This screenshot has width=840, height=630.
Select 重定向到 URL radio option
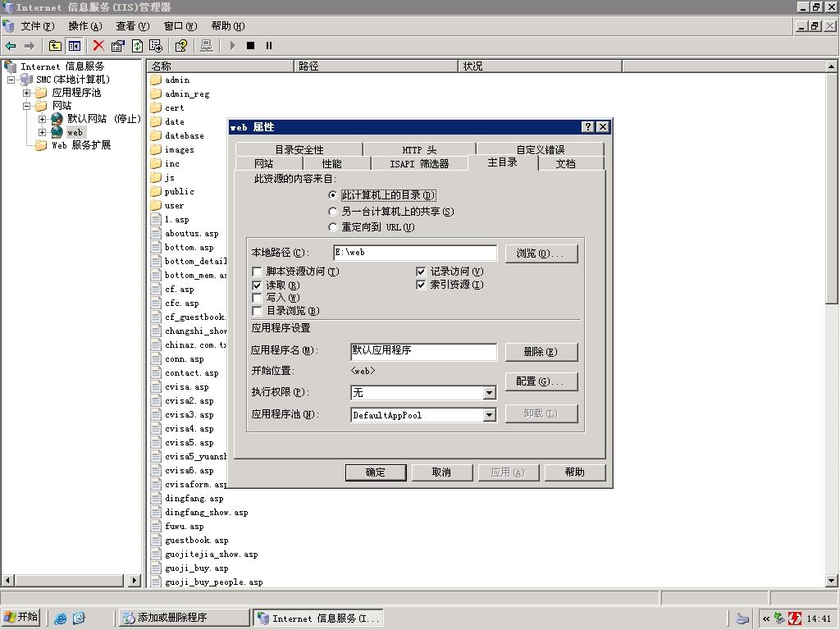333,227
